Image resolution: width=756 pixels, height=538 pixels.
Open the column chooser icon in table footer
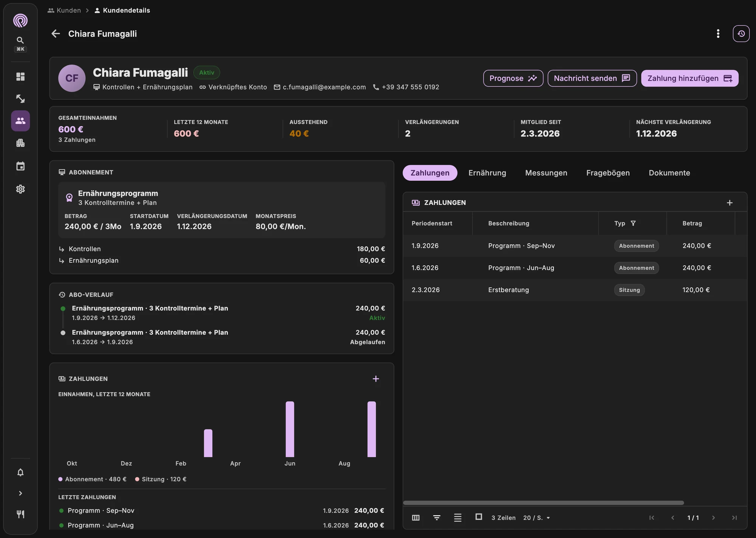click(415, 518)
